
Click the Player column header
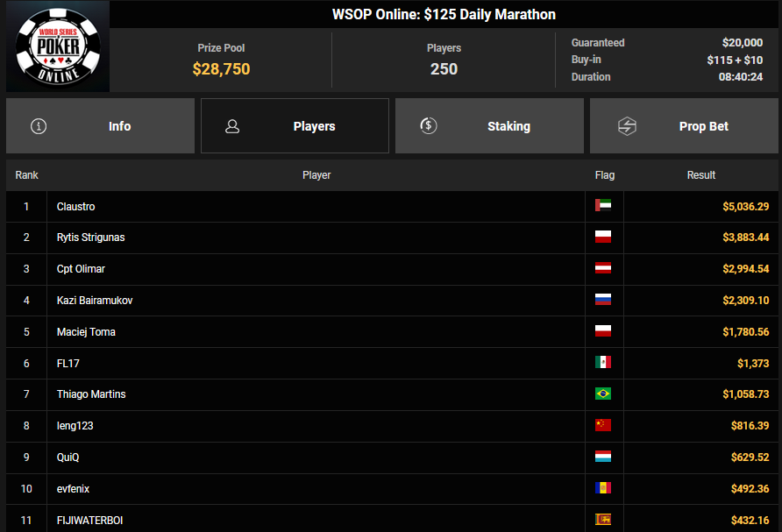[316, 175]
